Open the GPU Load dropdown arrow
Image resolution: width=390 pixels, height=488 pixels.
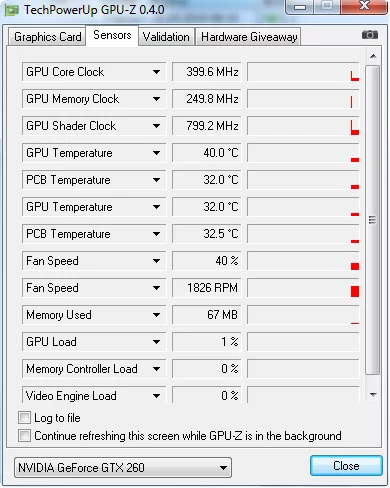[156, 342]
